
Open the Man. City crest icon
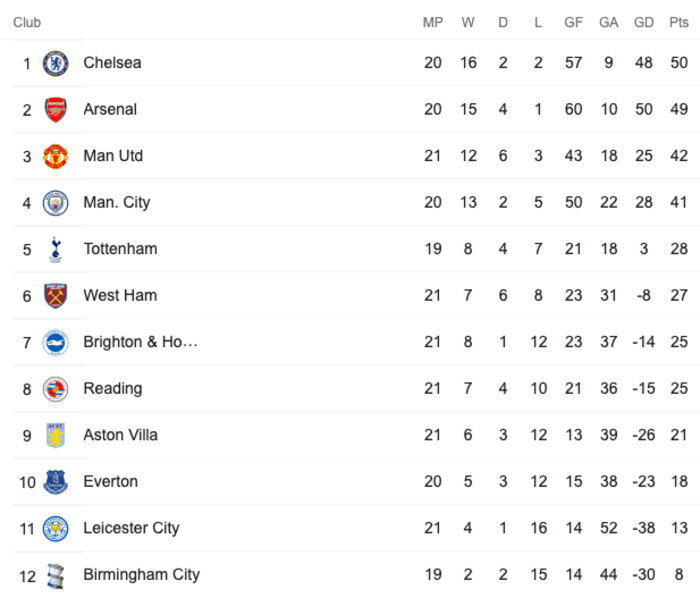tap(55, 202)
